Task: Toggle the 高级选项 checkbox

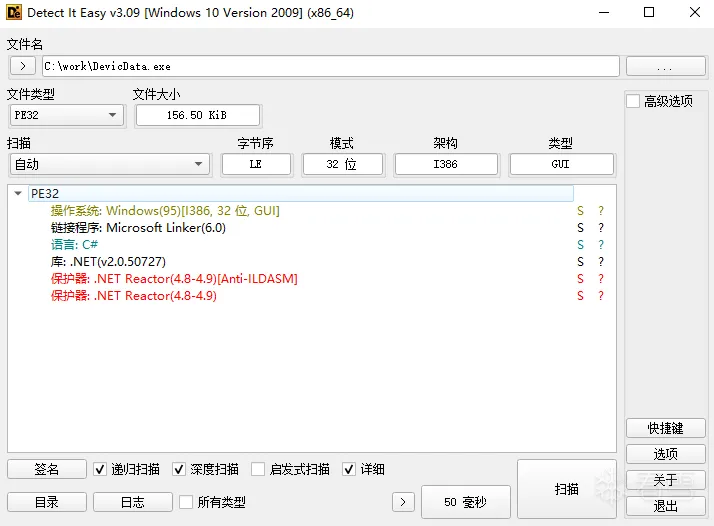Action: pos(633,101)
